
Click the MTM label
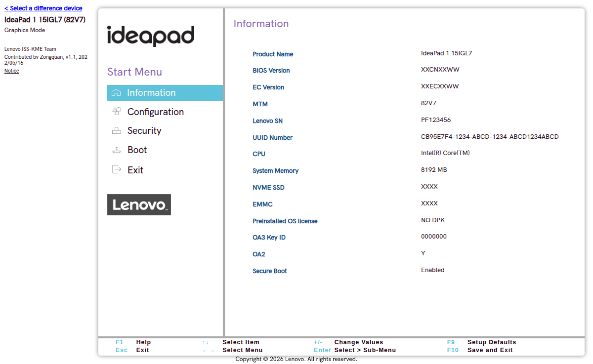[x=260, y=104]
